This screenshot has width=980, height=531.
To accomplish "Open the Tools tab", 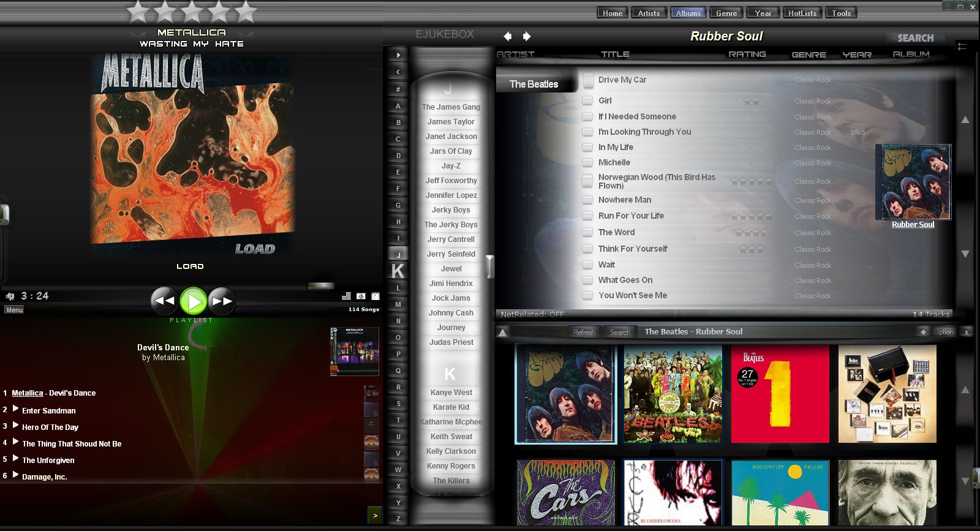I will click(x=842, y=13).
